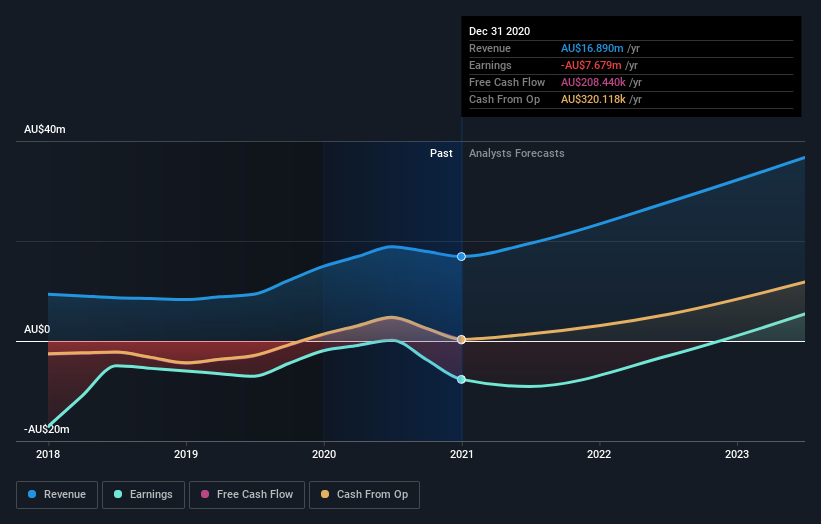This screenshot has width=821, height=524.
Task: Toggle the Free Cash Flow legend series
Action: (247, 495)
